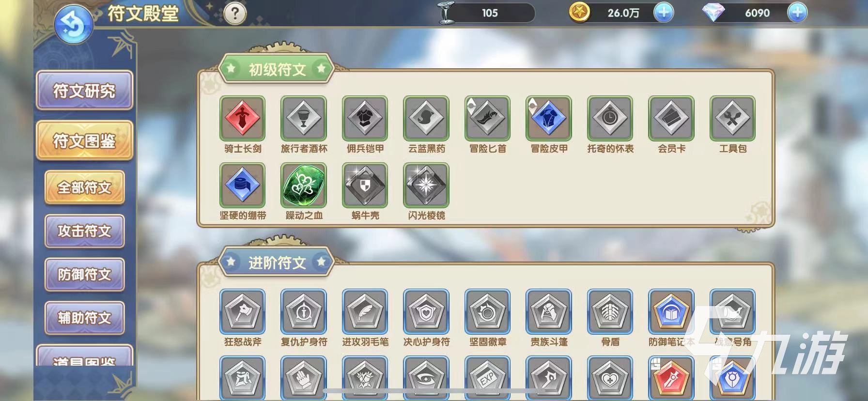Select the 坚硬的绷带 rune icon

[x=242, y=185]
